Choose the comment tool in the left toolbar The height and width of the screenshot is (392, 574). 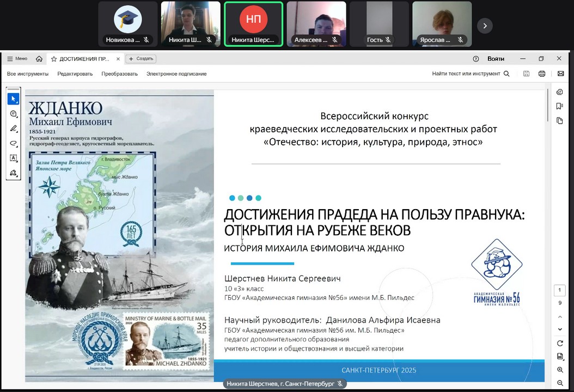click(13, 114)
